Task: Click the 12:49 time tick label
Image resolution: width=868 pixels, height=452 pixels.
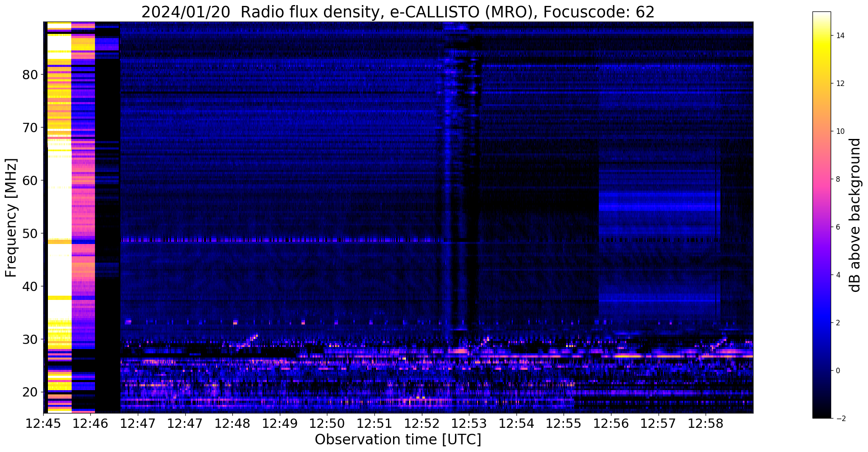Action: click(x=279, y=424)
